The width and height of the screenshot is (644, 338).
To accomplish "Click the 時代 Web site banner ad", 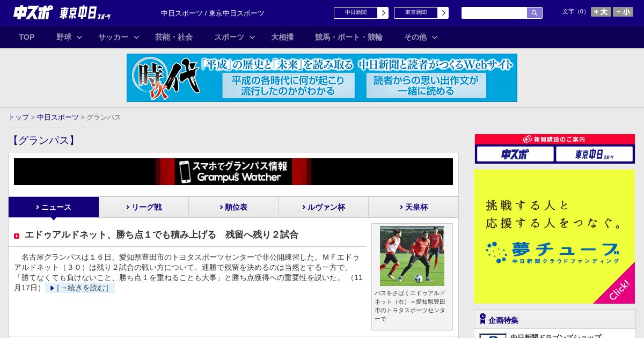I will point(322,78).
